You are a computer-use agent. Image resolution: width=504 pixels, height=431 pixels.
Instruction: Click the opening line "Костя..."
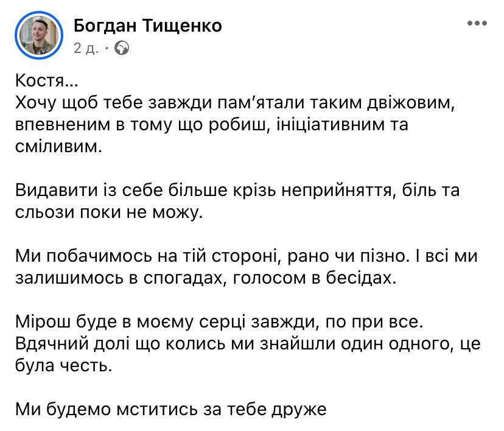(45, 82)
